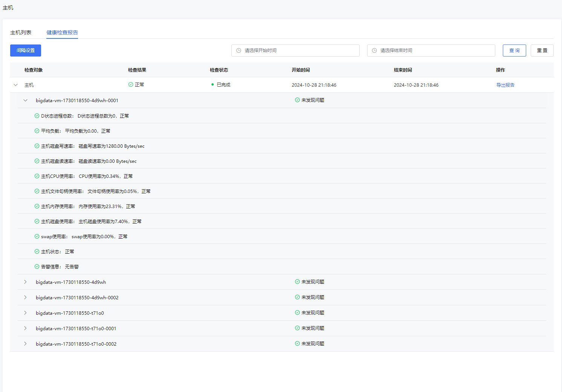
Task: Click text 磁盘写速率为1280.00 Bytes/sec
Action: pyautogui.click(x=112, y=146)
